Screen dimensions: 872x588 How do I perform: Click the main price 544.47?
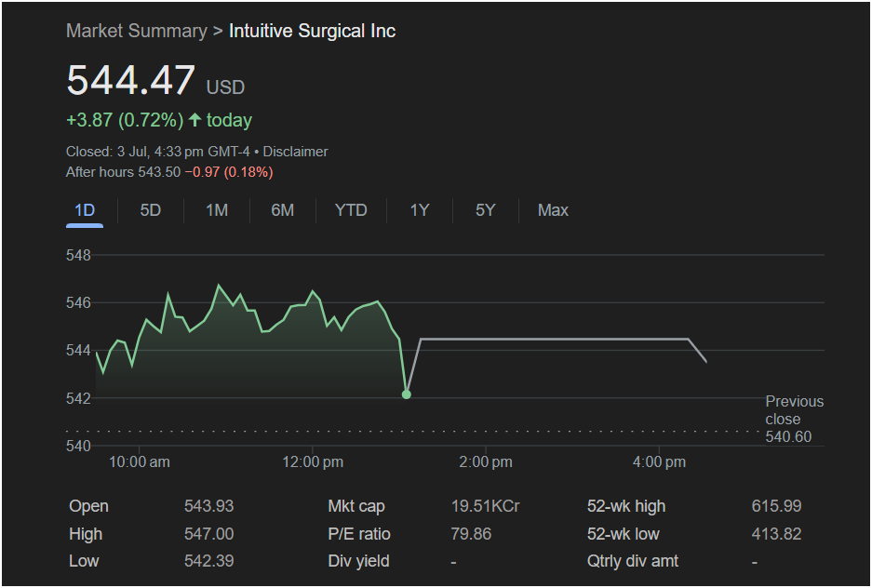point(130,80)
